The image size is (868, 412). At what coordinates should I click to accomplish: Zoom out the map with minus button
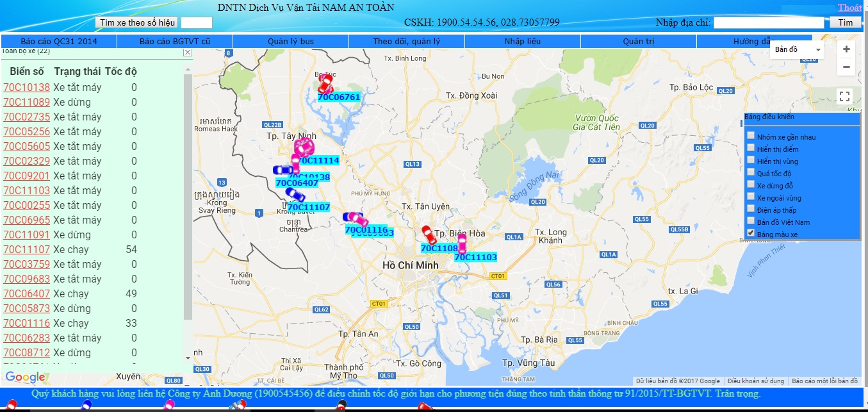coord(846,67)
